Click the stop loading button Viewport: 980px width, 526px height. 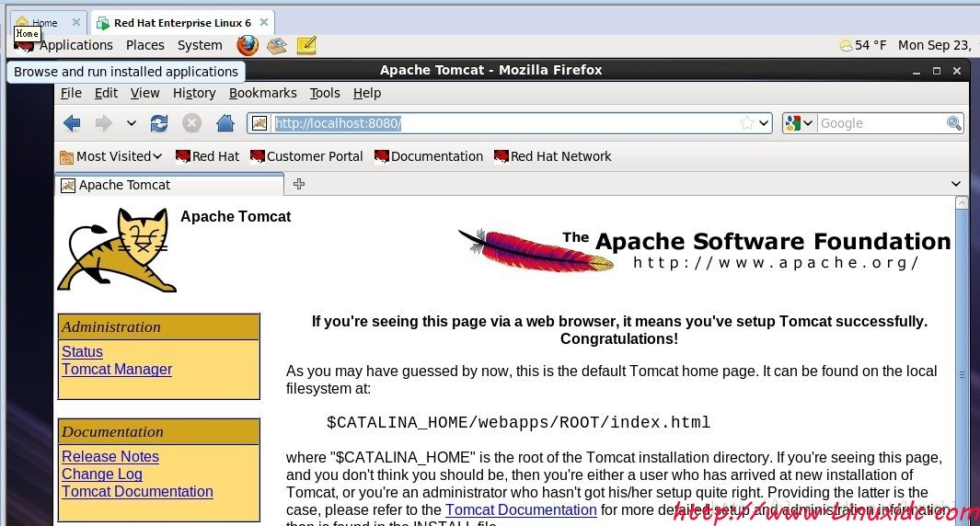click(192, 123)
